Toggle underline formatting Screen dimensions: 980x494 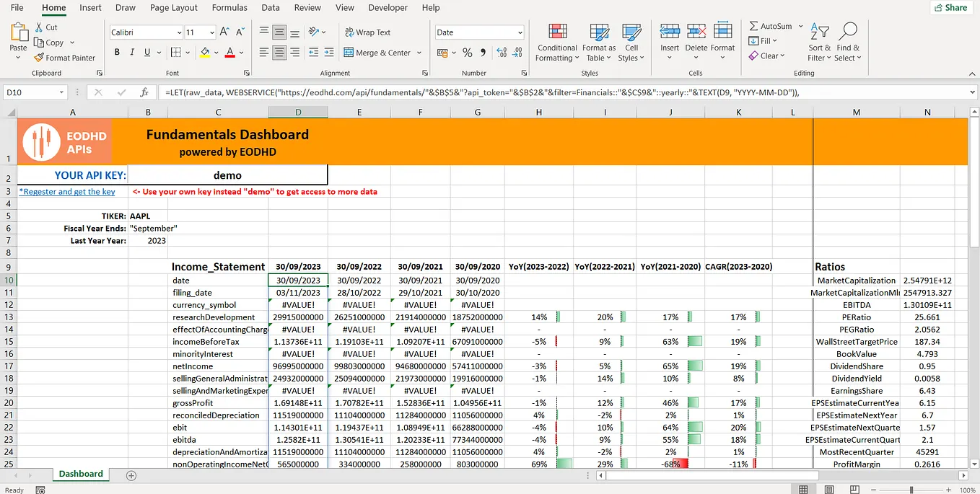click(146, 53)
